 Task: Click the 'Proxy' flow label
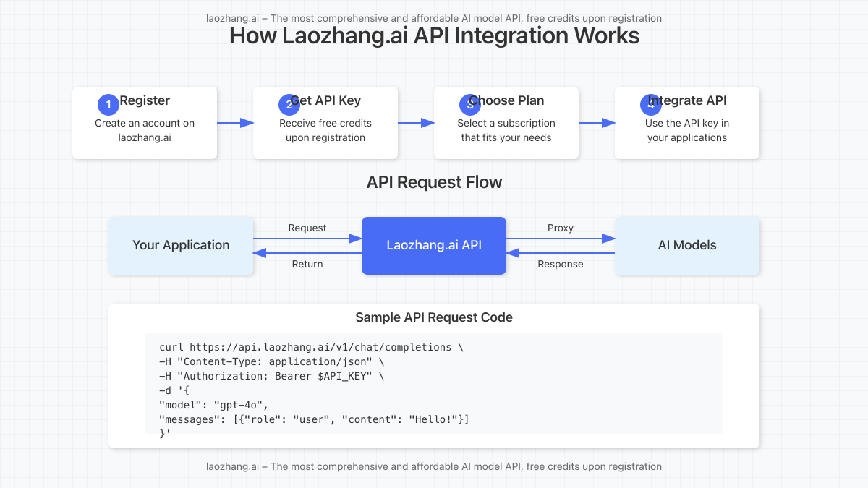coord(561,228)
